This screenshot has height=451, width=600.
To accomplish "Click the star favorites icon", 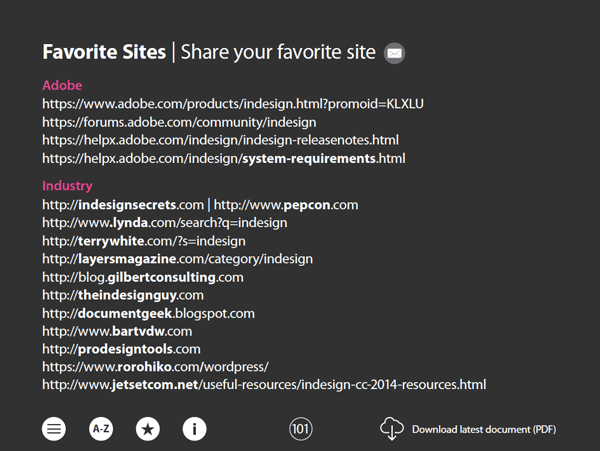I will pyautogui.click(x=148, y=429).
